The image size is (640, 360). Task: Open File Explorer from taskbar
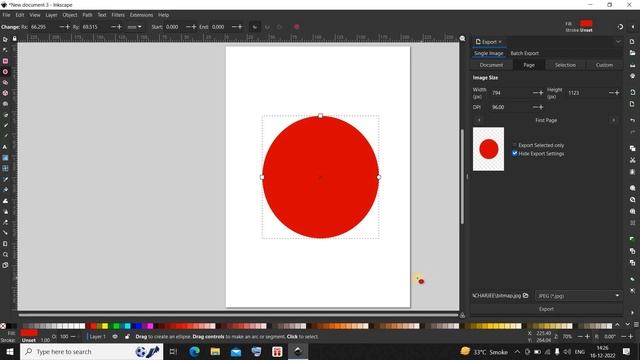(215, 351)
